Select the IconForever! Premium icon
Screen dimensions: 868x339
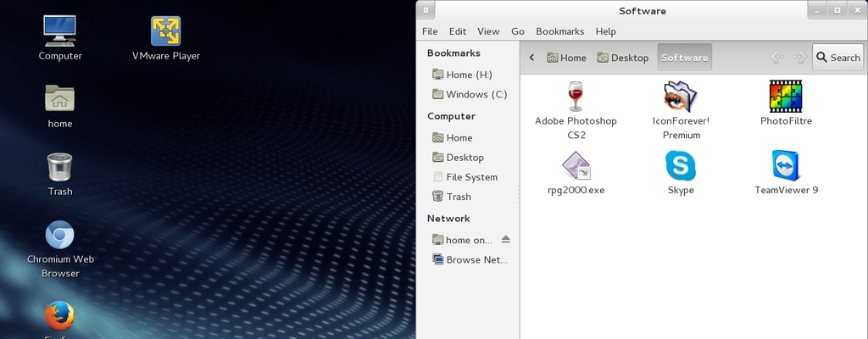[680, 97]
